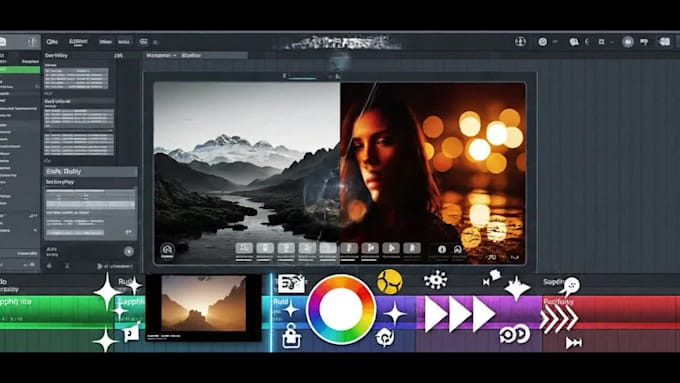Click the yellow ball icon above timeline

tap(389, 282)
